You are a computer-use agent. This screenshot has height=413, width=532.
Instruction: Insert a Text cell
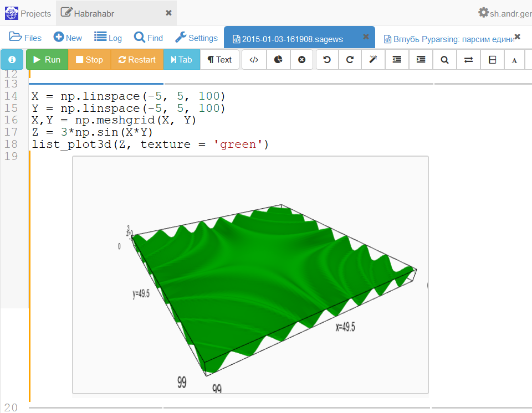[x=219, y=60]
